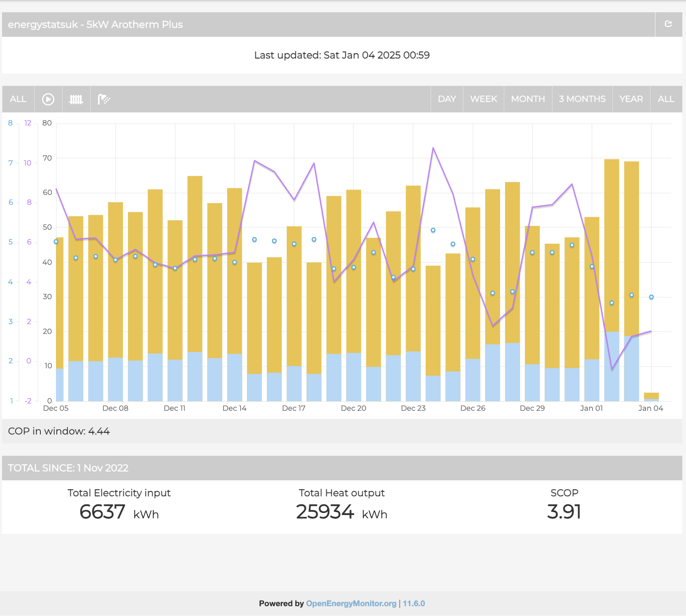Screen dimensions: 686x616
Task: Click the 'Total Electricity input' label
Action: click(x=119, y=493)
